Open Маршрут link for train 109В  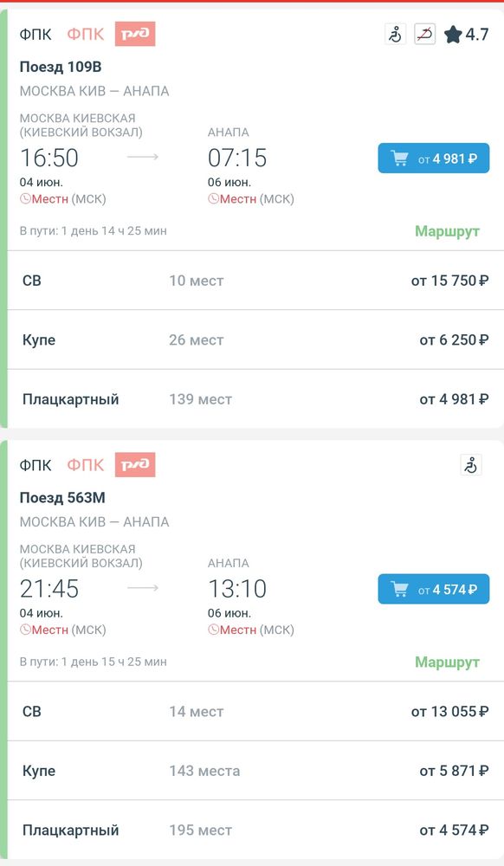pos(447,231)
